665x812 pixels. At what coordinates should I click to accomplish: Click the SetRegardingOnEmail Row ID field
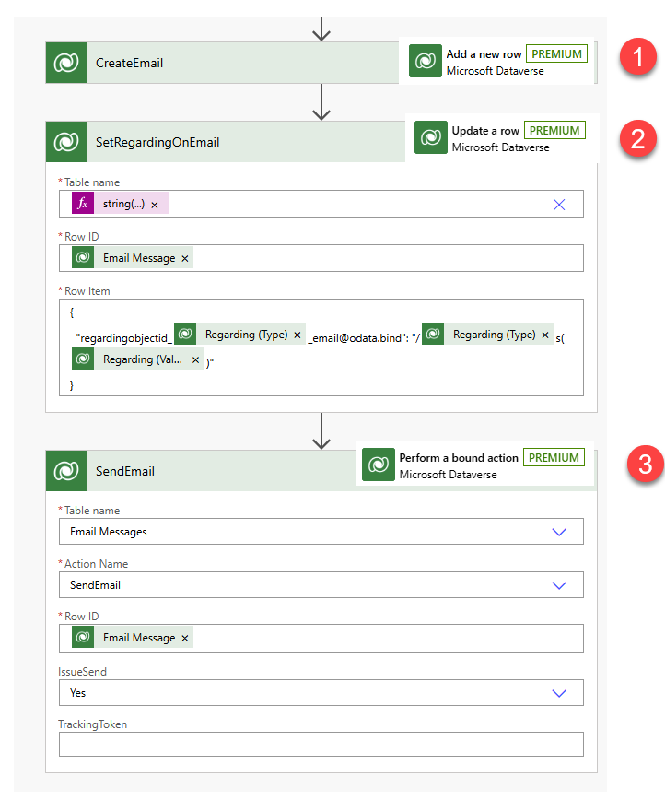[x=321, y=258]
